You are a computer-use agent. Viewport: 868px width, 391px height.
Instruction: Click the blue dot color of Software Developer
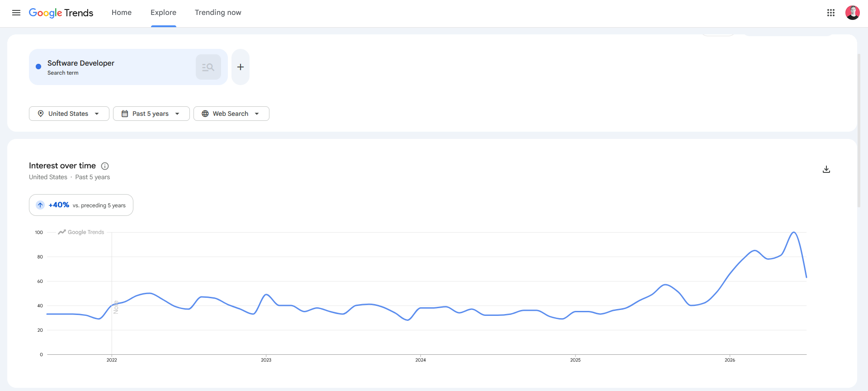click(38, 67)
